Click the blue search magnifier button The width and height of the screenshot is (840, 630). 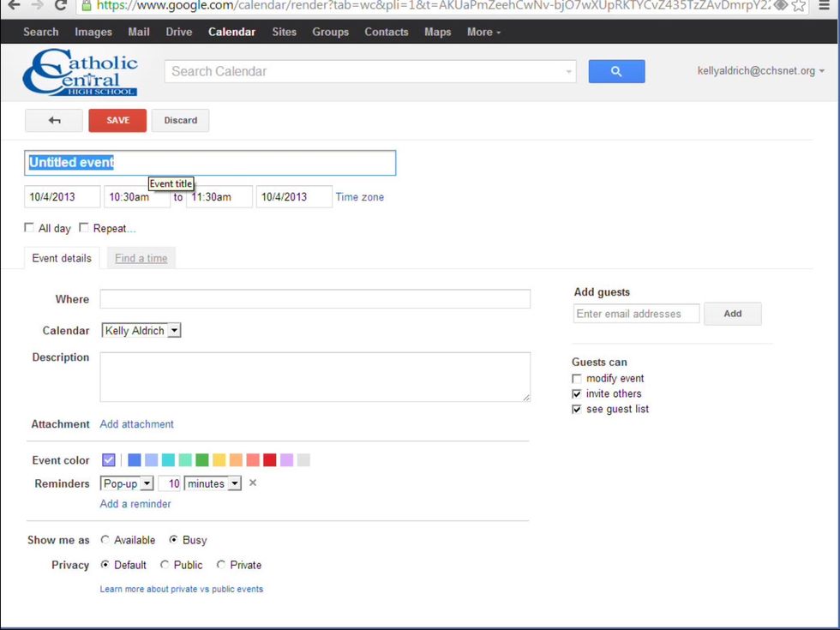616,72
